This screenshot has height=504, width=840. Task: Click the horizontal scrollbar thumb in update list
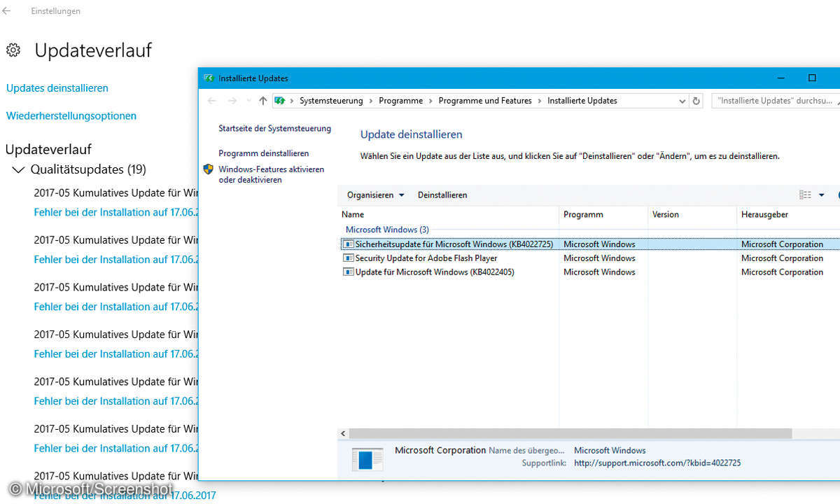tap(570, 434)
